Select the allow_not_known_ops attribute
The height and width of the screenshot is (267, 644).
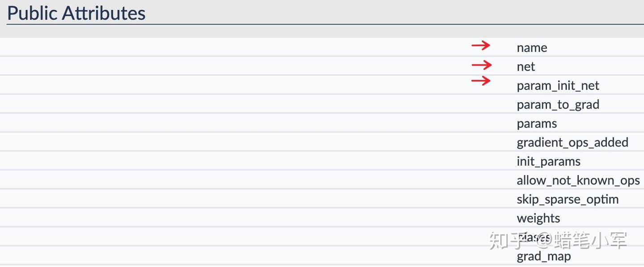578,180
